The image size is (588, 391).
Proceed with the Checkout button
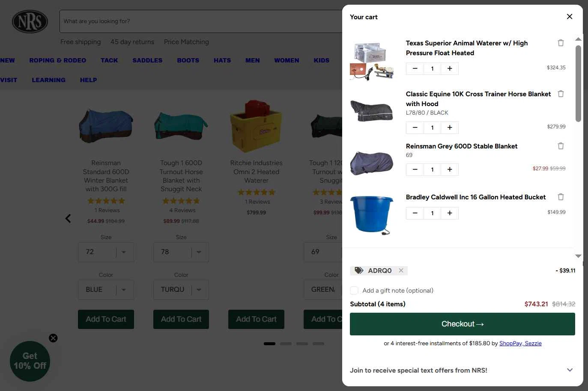pos(463,324)
